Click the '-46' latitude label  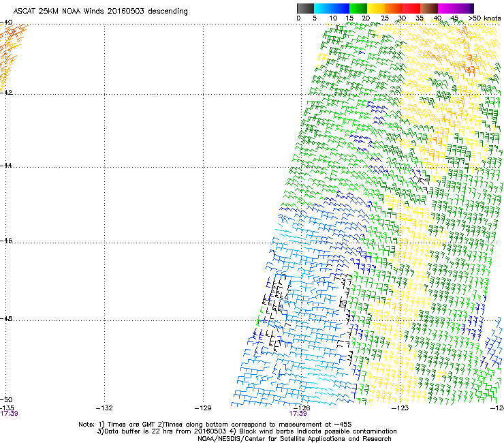[6, 241]
